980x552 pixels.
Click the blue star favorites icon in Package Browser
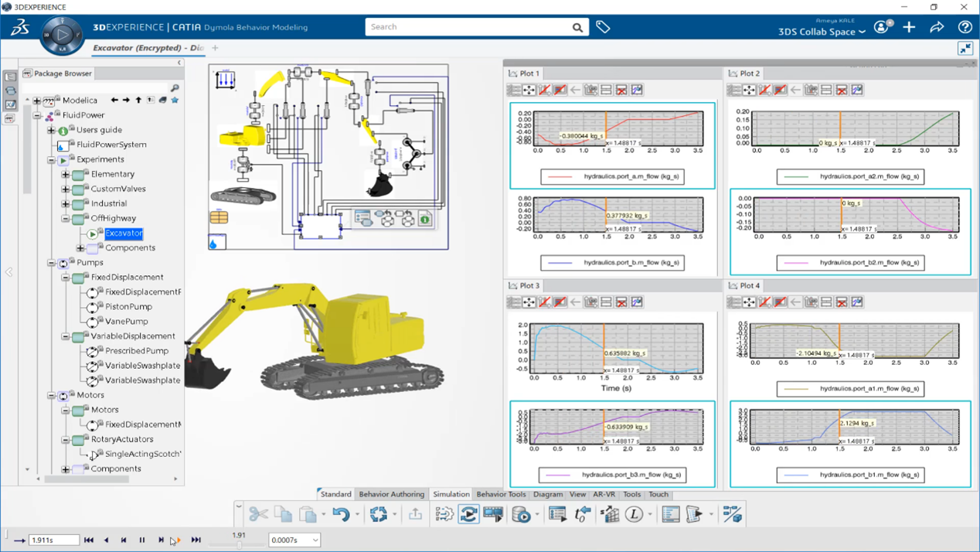click(x=175, y=100)
